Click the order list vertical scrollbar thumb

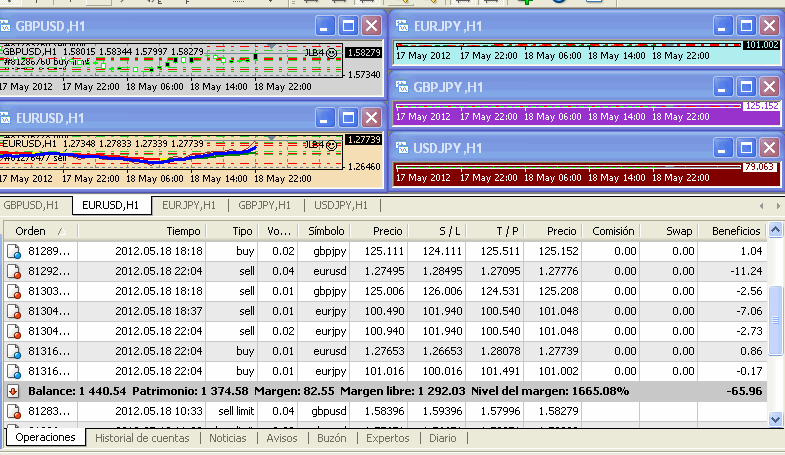776,318
